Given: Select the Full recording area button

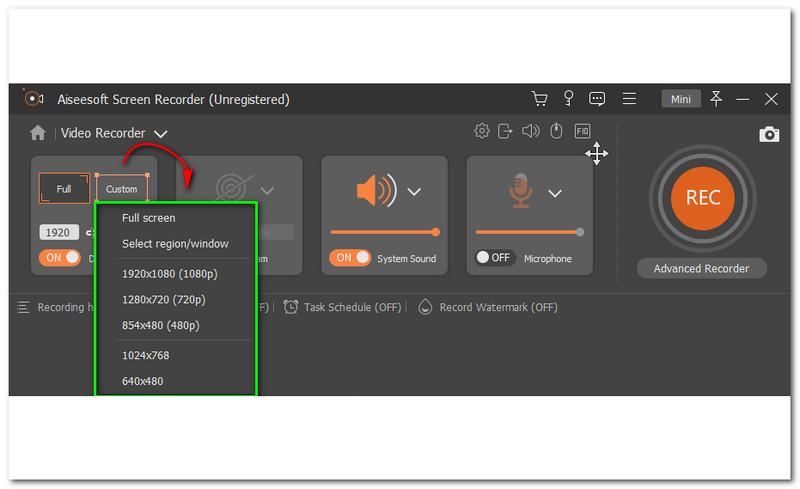Looking at the screenshot, I should pos(64,189).
